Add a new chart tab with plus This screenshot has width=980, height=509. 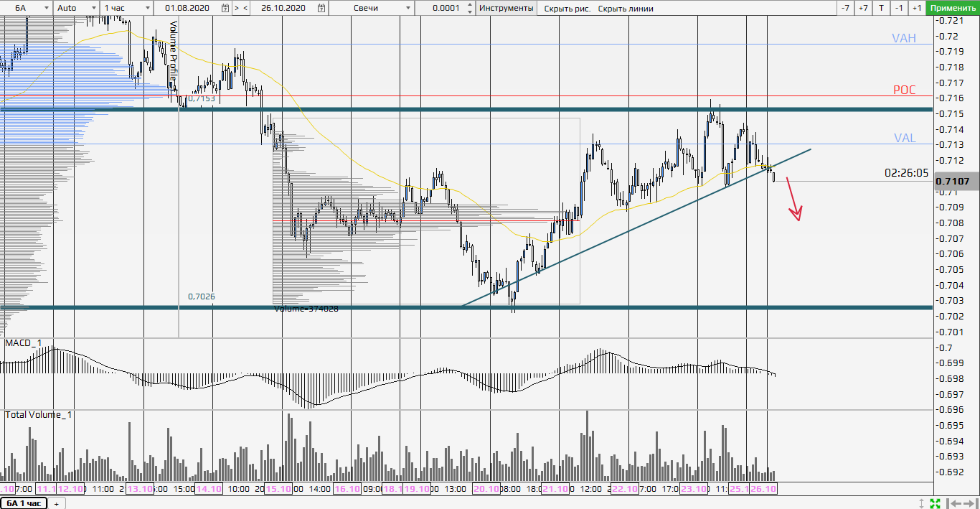[55, 503]
